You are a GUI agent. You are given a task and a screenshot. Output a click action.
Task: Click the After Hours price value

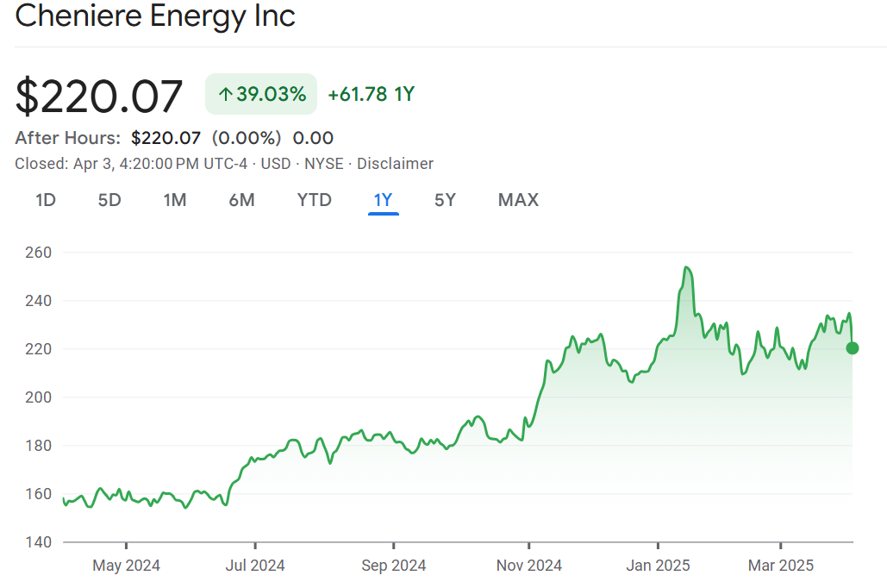166,138
